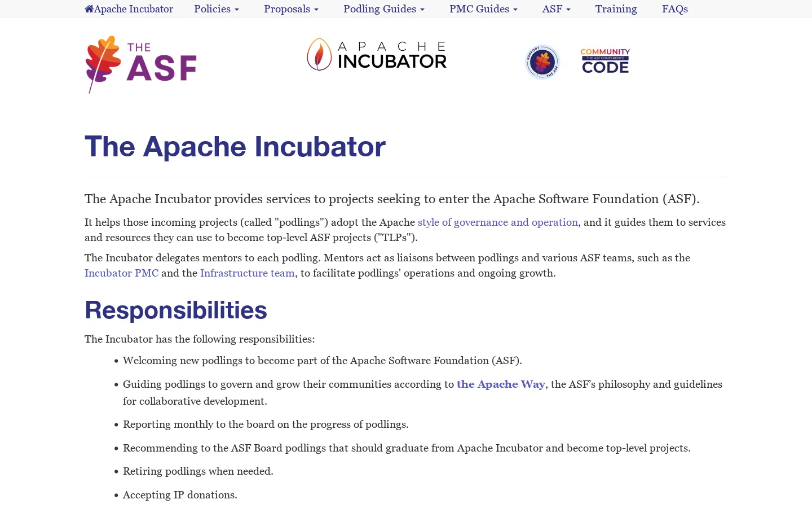The height and width of the screenshot is (508, 812).
Task: Click the heading 'The Apache Incubator'
Action: tap(235, 147)
